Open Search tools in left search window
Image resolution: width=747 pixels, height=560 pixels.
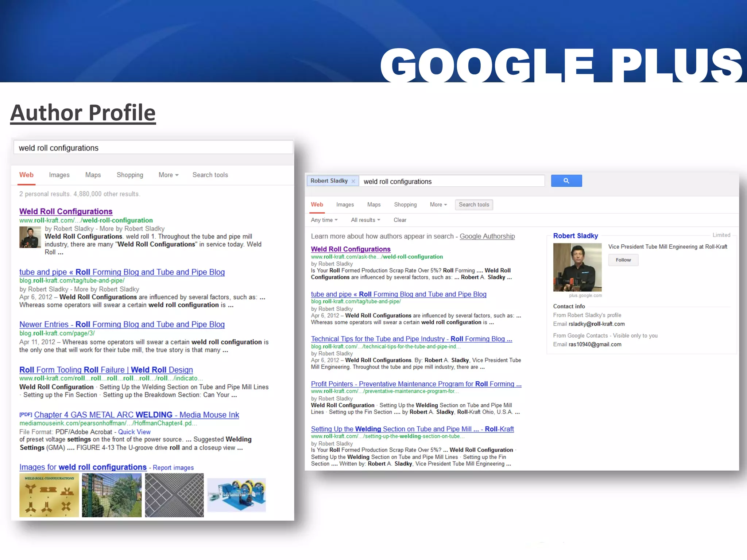point(210,175)
